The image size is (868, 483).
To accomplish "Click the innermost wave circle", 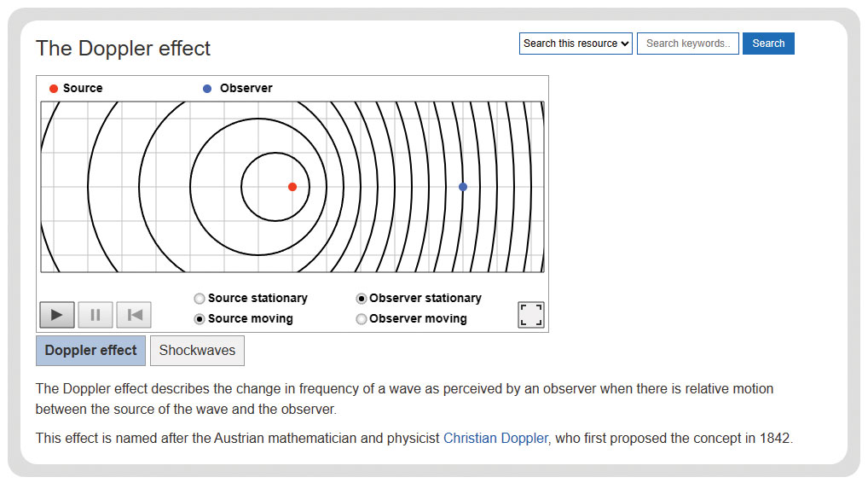I will (x=275, y=154).
